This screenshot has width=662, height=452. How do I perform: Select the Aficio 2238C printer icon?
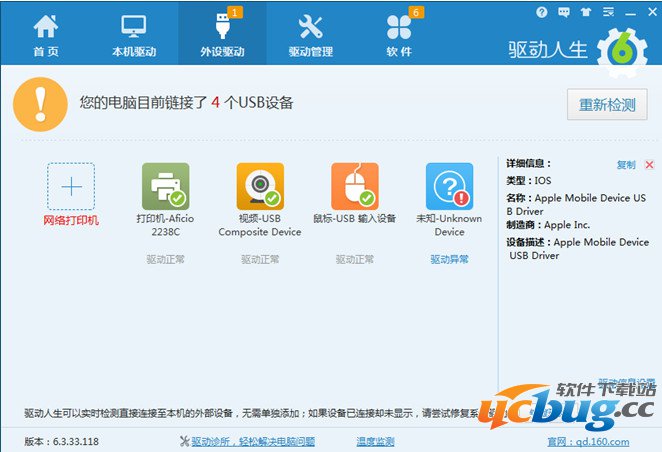(x=165, y=186)
